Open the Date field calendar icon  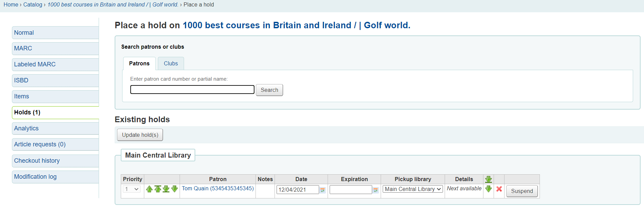[x=323, y=190]
